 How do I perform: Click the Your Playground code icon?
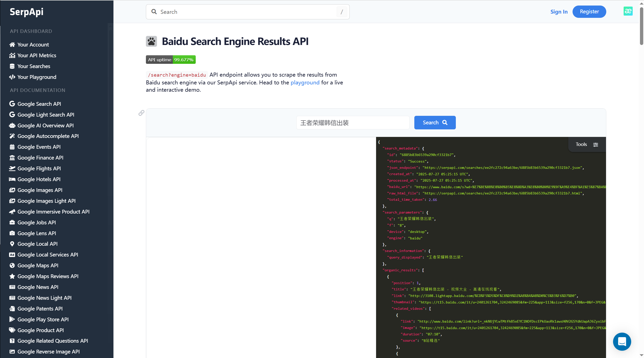click(12, 77)
